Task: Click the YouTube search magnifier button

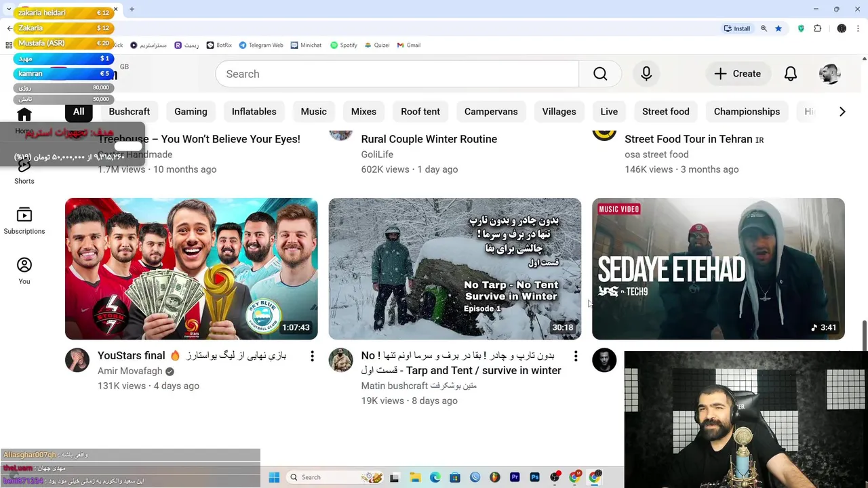Action: (x=600, y=74)
